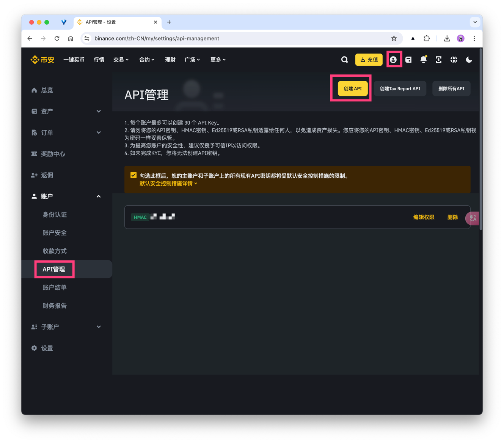Click the browser address bar URL

pyautogui.click(x=157, y=38)
